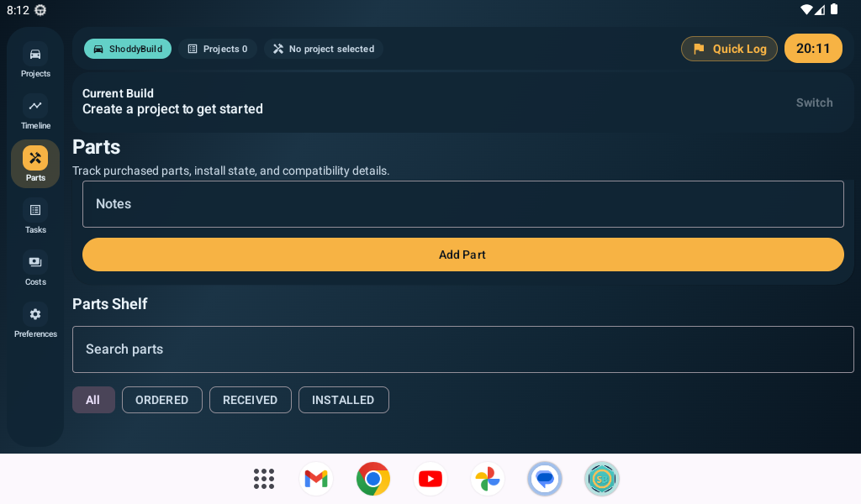Open the Messages app in taskbar
This screenshot has width=861, height=504.
pos(545,479)
